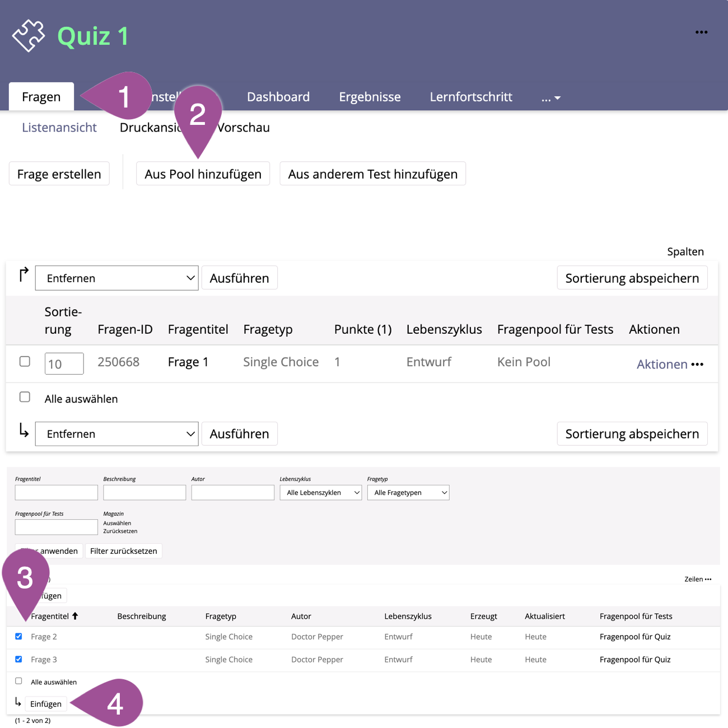
Task: Check the Frage 1 row checkbox
Action: pos(25,362)
